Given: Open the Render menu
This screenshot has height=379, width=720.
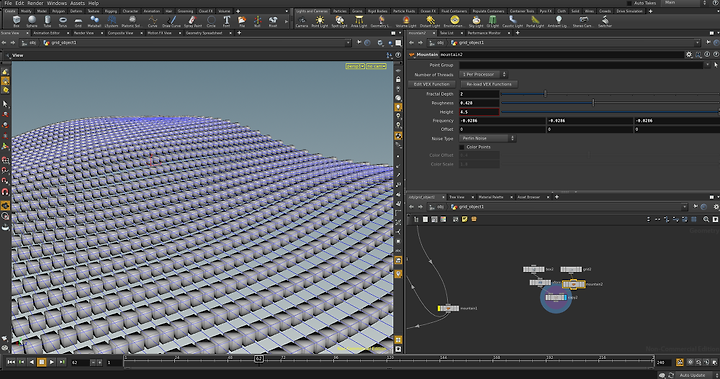Looking at the screenshot, I should [35, 3].
